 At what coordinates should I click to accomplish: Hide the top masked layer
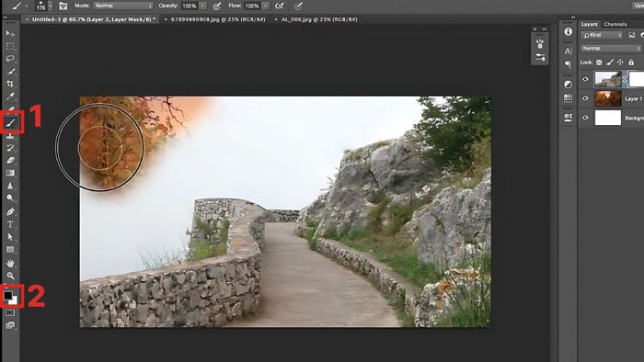(585, 79)
